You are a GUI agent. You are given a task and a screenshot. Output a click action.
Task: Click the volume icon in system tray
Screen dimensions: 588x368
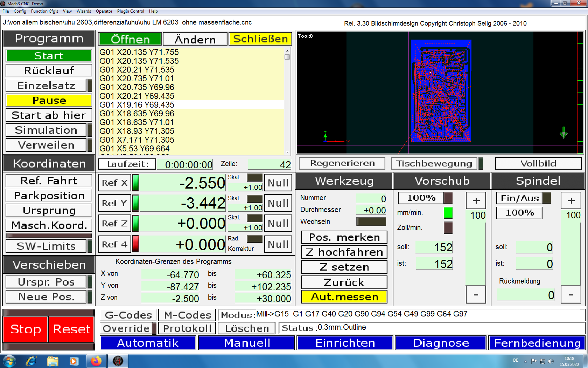551,361
